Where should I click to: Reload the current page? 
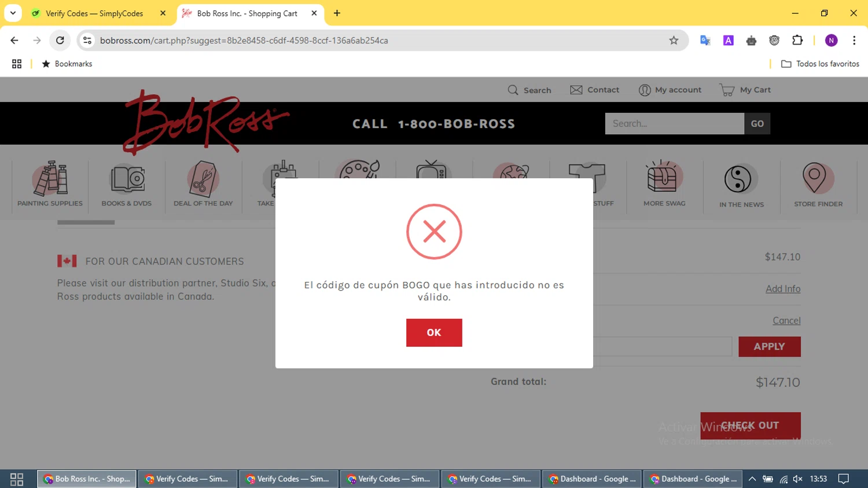[60, 41]
